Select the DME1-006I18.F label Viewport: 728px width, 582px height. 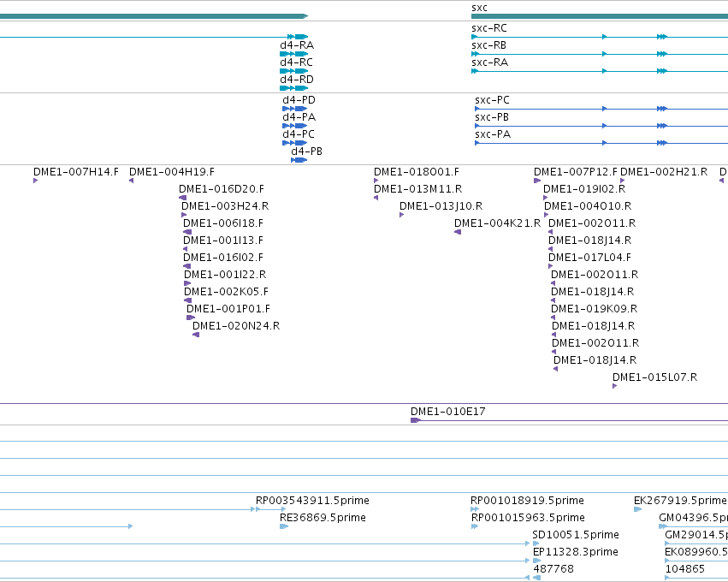(223, 223)
